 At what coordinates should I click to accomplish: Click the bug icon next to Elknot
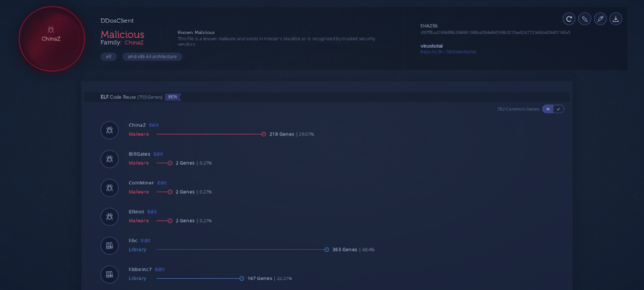[x=109, y=216]
